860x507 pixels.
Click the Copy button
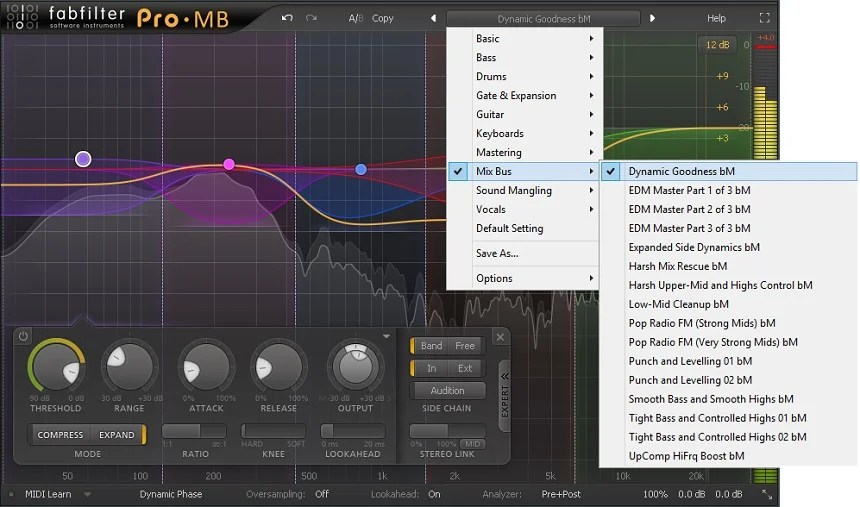[382, 18]
